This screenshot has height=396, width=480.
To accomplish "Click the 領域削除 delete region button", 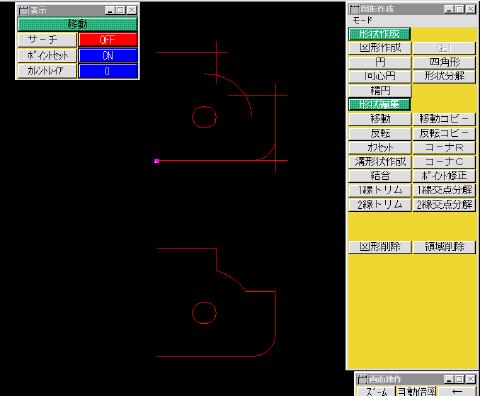I will (x=444, y=247).
